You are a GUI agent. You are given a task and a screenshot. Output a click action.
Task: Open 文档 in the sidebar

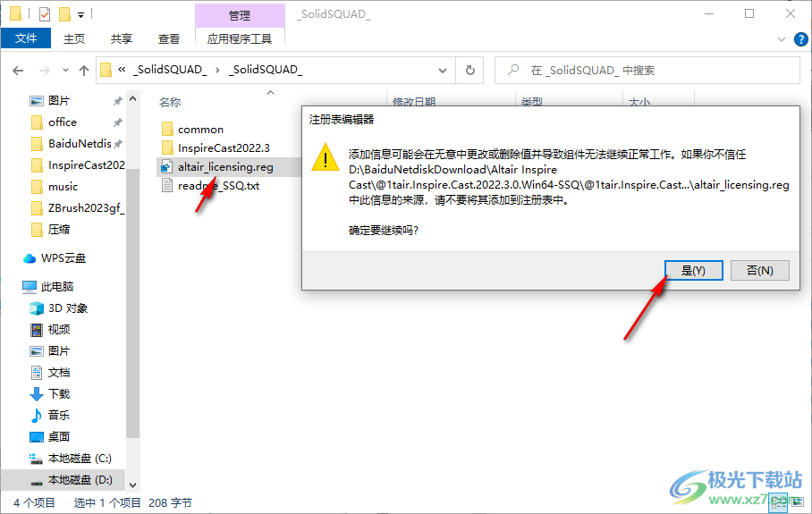click(58, 372)
